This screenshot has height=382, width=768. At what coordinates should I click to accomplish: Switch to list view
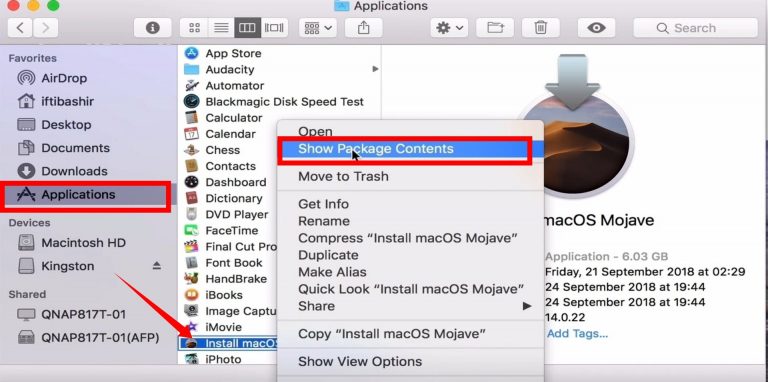click(x=221, y=28)
